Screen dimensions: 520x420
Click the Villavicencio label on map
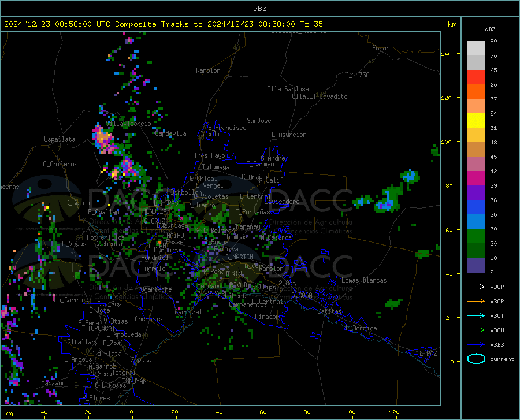(x=128, y=124)
